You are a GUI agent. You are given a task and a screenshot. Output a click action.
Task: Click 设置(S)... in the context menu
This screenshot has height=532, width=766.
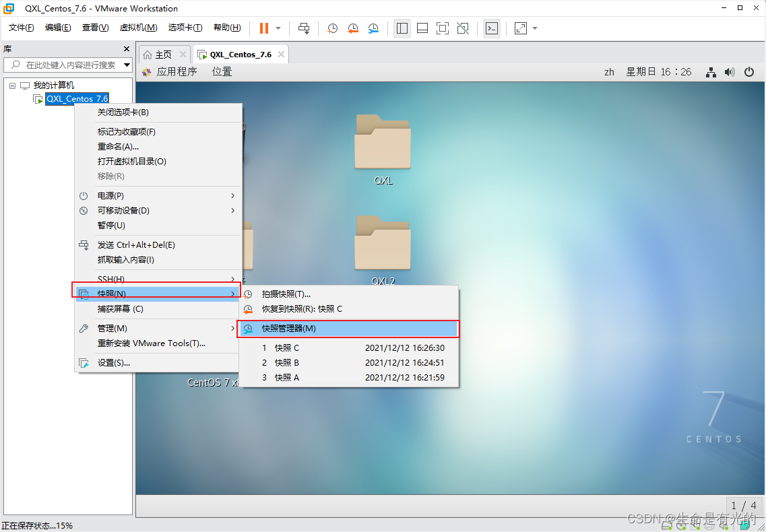pos(158,363)
